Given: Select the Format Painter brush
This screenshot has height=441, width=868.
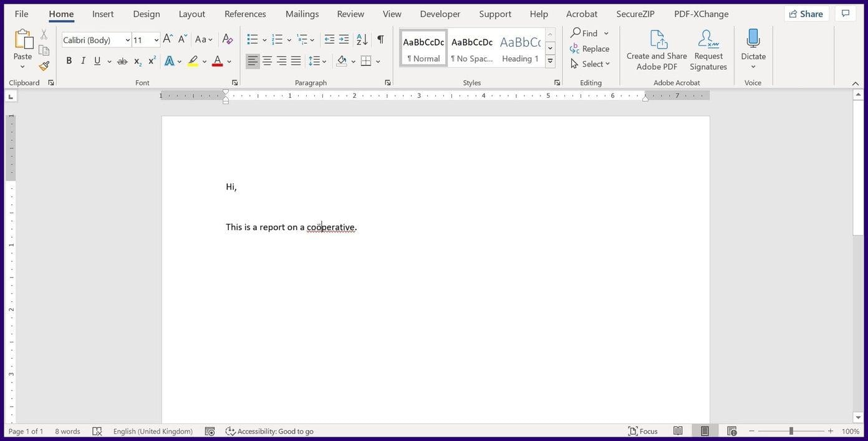Looking at the screenshot, I should click(x=44, y=65).
